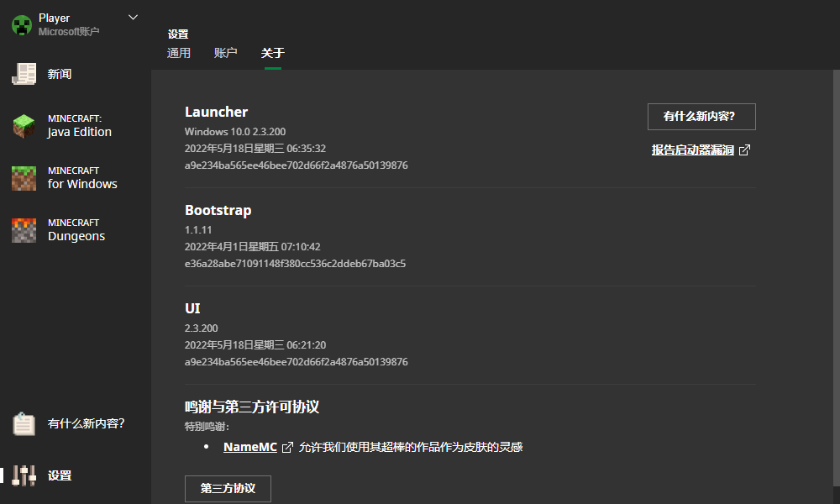Open the sidebar 有什么新内容 clipboard icon
The height and width of the screenshot is (504, 840).
[24, 423]
